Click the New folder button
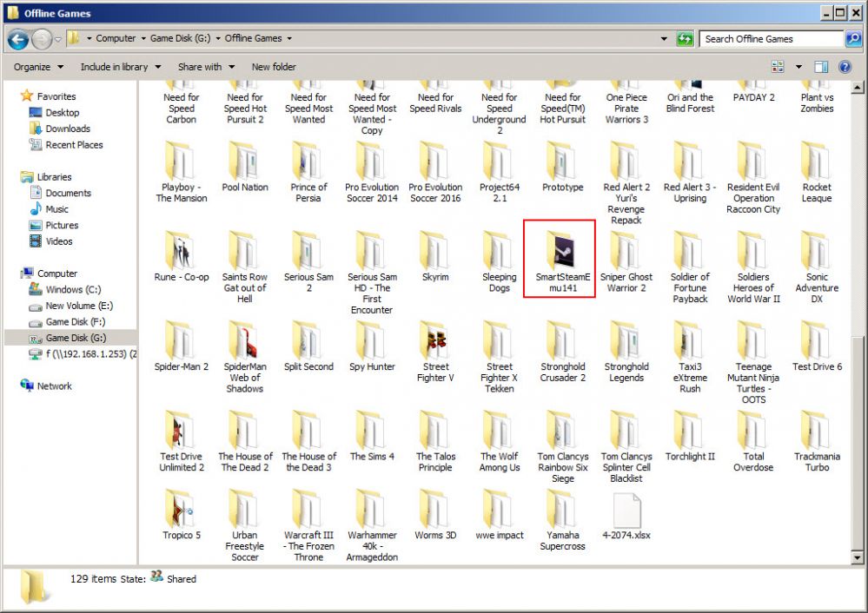868x613 pixels. pos(274,67)
